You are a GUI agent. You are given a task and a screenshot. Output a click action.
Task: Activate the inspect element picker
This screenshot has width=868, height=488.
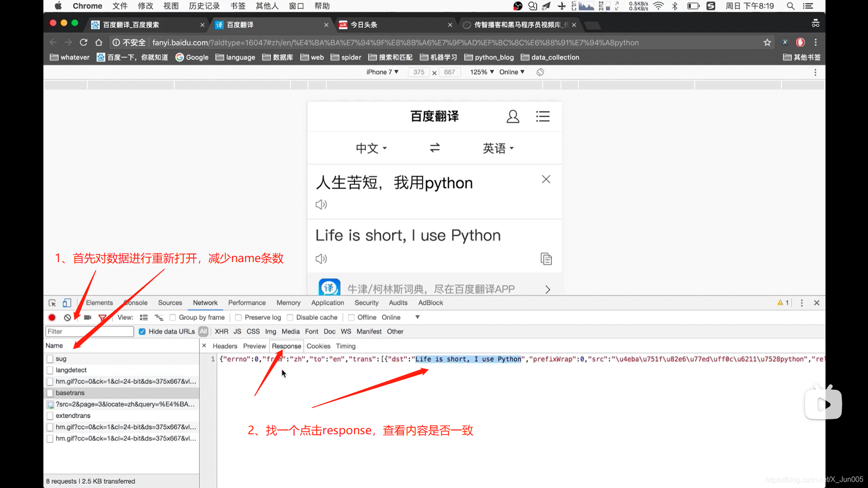(x=52, y=303)
